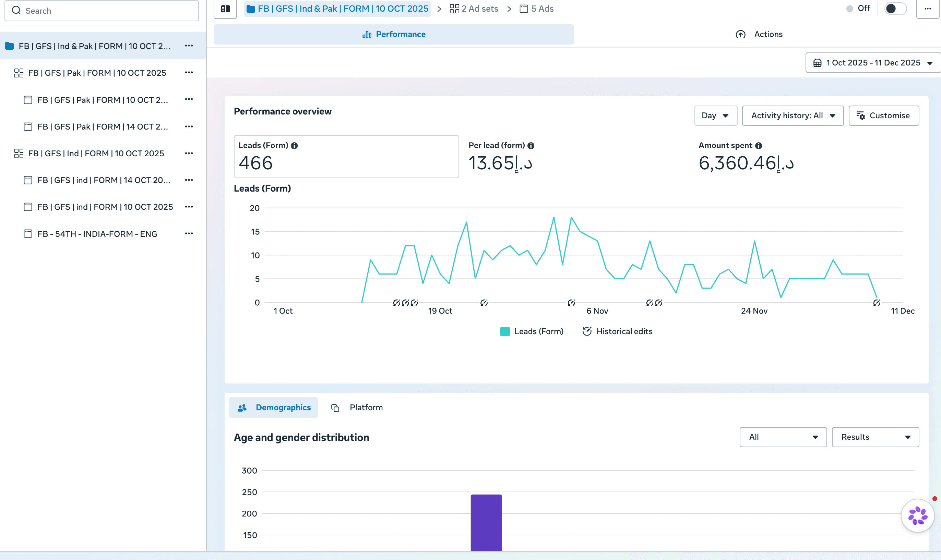Toggle the sidebar panel layout icon
941x560 pixels.
click(x=225, y=9)
